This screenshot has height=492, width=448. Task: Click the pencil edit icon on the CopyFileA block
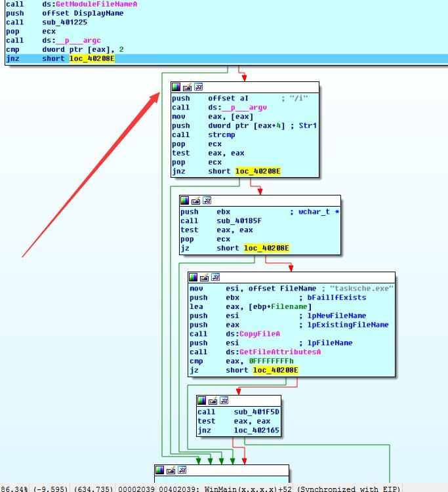(204, 277)
